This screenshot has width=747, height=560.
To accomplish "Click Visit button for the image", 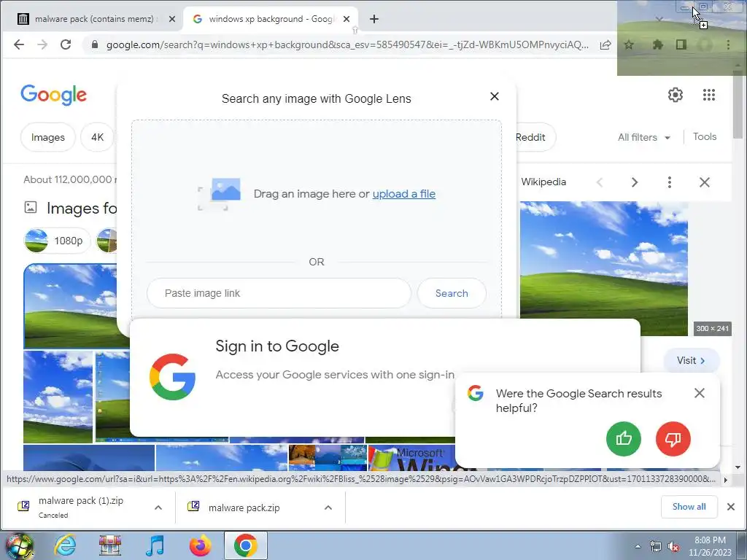I will pyautogui.click(x=691, y=360).
